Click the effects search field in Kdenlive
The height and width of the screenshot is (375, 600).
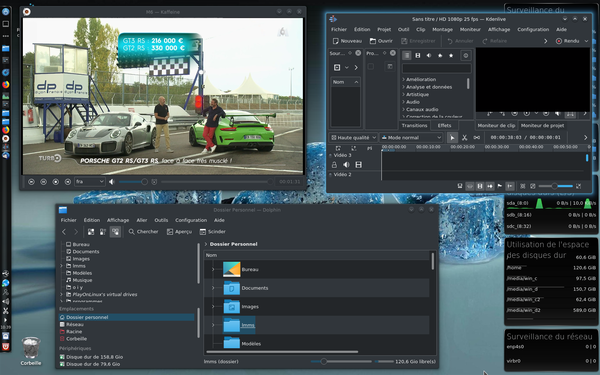pyautogui.click(x=437, y=68)
